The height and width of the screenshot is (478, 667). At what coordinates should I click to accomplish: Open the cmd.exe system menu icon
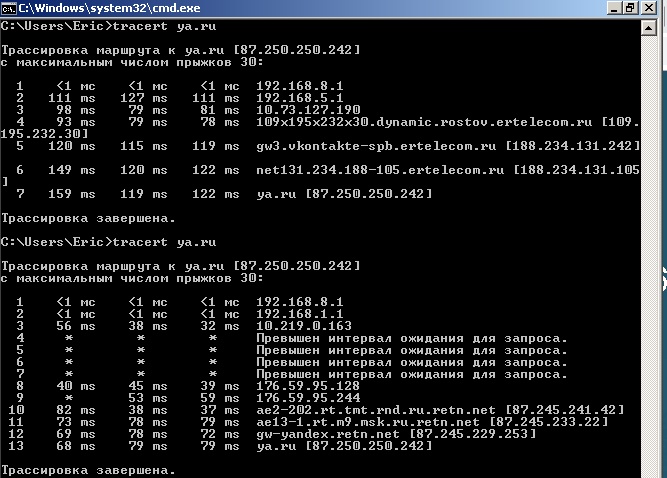(8, 8)
